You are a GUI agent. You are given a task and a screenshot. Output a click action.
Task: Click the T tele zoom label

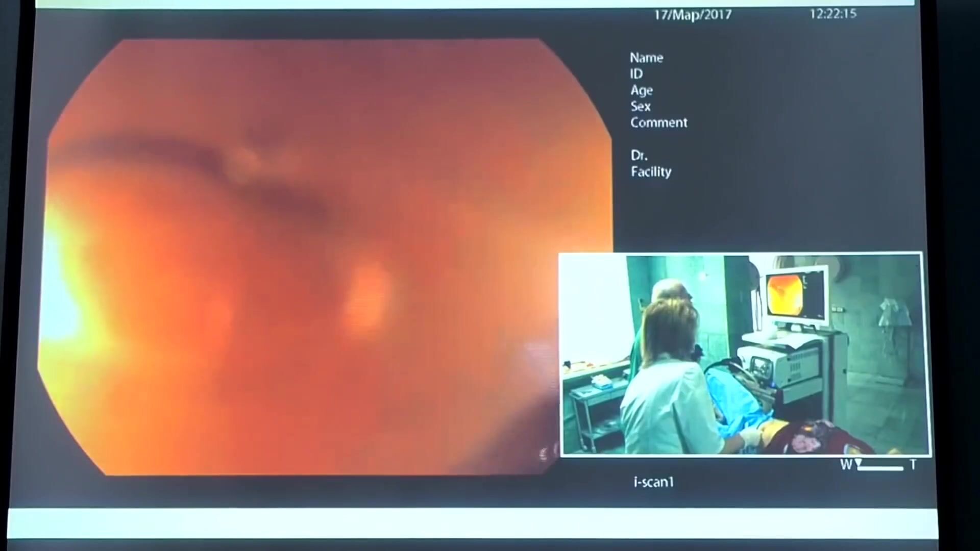pyautogui.click(x=913, y=465)
